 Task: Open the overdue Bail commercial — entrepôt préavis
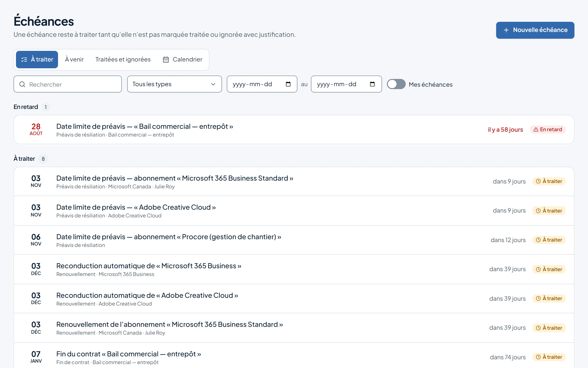[x=294, y=130]
